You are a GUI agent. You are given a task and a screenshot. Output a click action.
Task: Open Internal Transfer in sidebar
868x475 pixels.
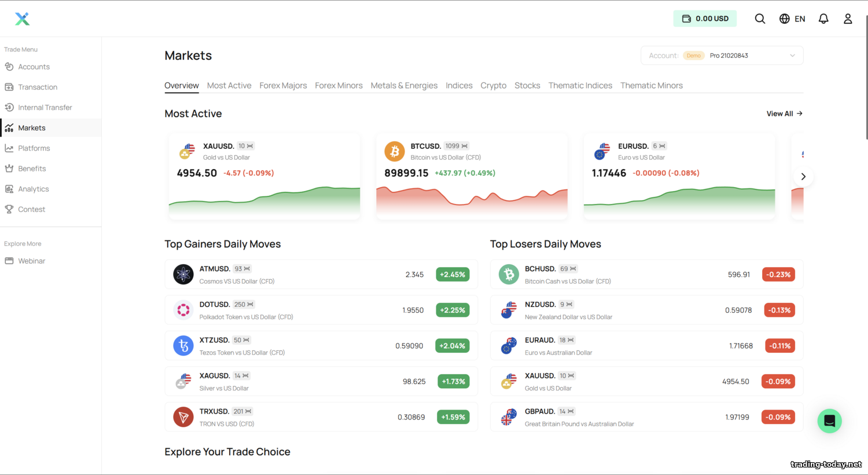(45, 107)
